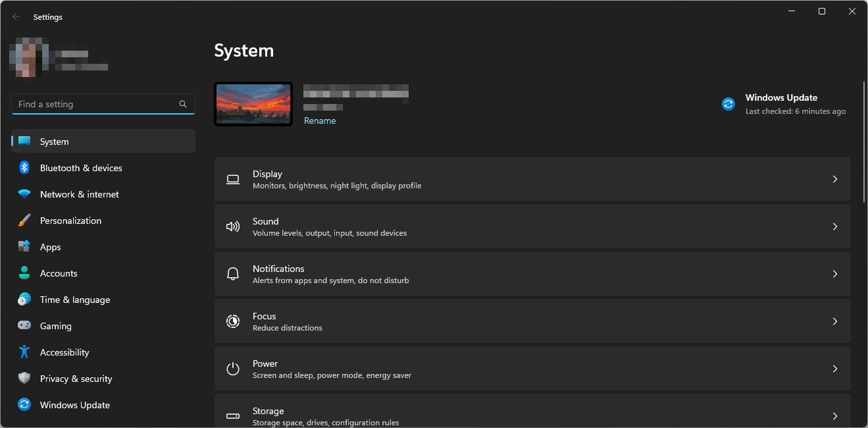Click the Rename link under the PC name

pos(320,120)
